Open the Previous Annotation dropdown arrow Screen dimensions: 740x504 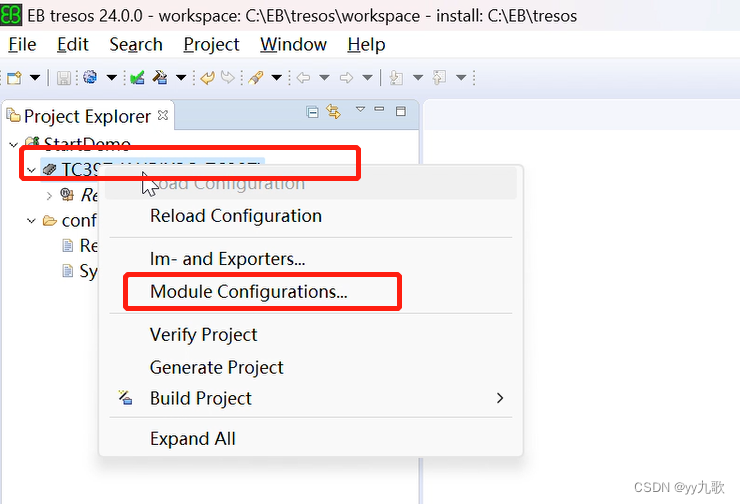tap(461, 77)
